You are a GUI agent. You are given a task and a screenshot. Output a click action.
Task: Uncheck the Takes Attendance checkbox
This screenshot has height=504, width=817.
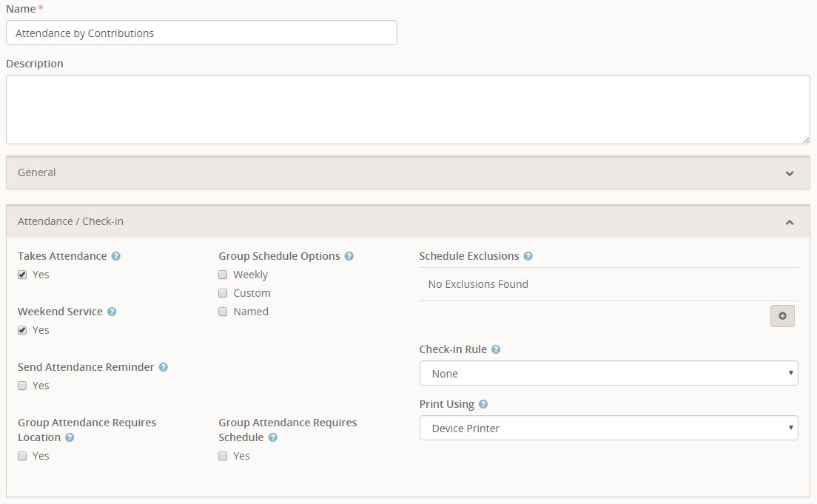[22, 275]
